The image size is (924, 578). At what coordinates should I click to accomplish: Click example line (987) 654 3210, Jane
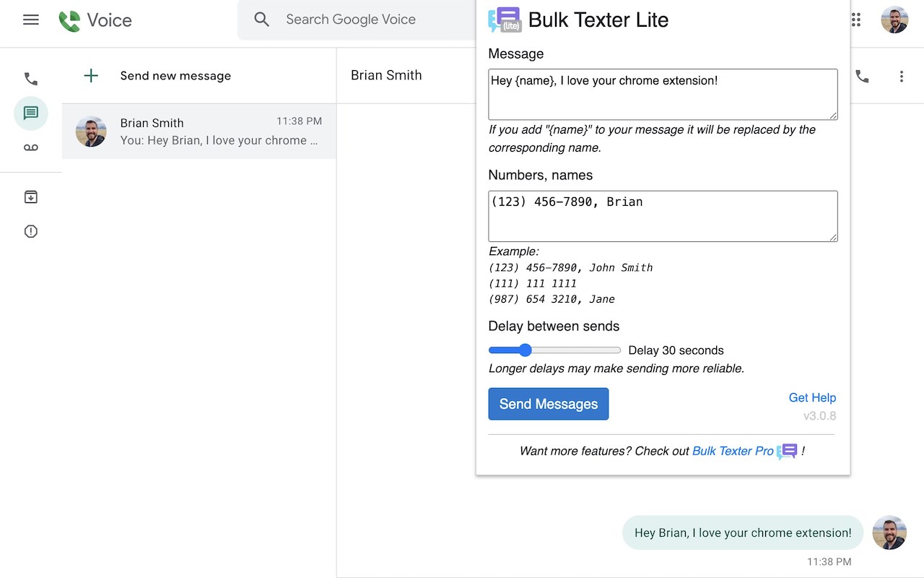552,299
